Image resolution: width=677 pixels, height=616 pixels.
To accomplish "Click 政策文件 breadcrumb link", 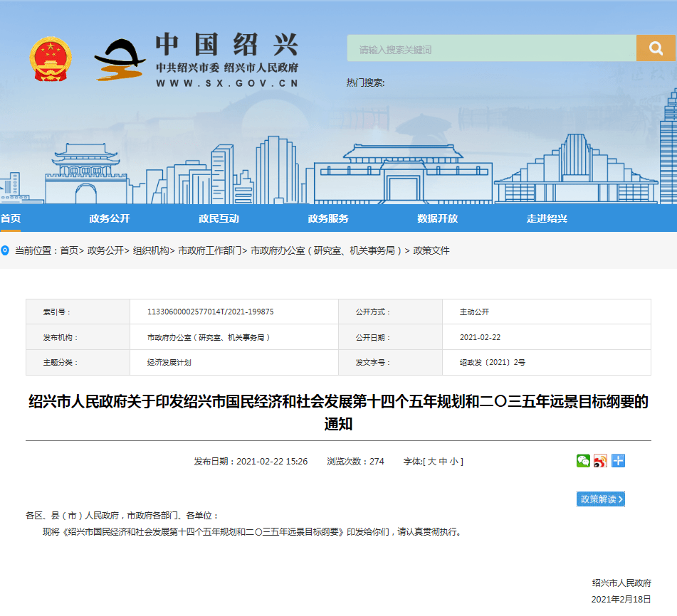I will tap(431, 250).
